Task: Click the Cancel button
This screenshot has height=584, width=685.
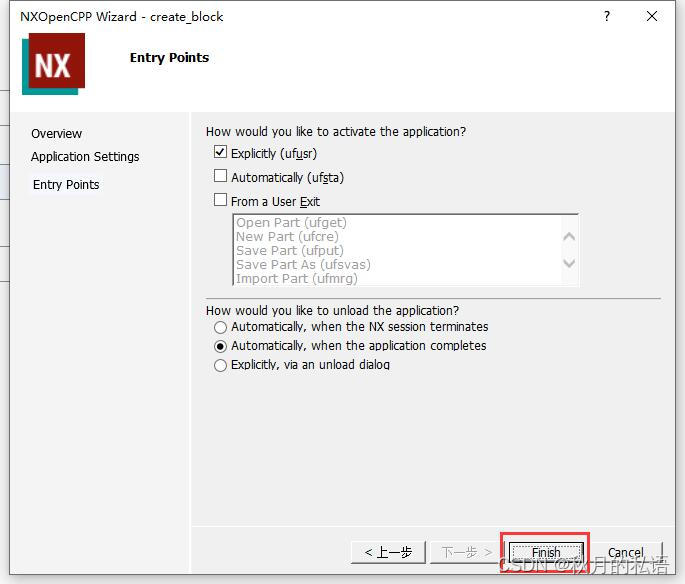Action: coord(626,553)
